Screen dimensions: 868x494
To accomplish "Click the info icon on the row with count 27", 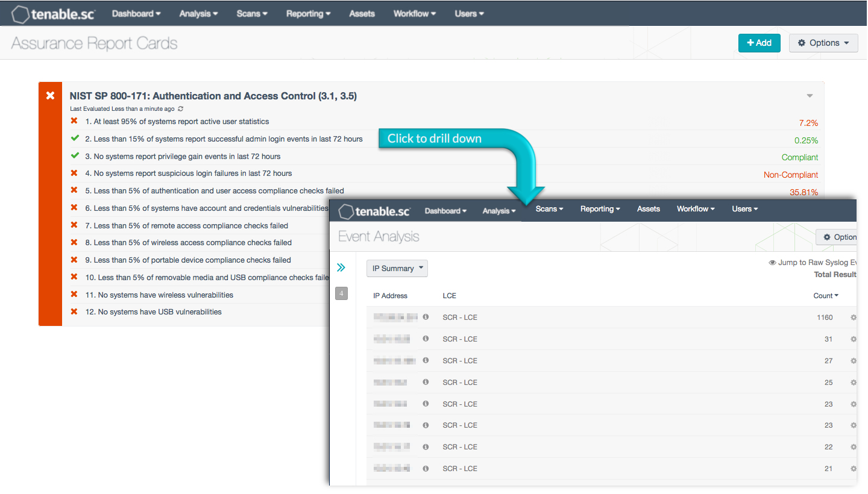I will [426, 360].
